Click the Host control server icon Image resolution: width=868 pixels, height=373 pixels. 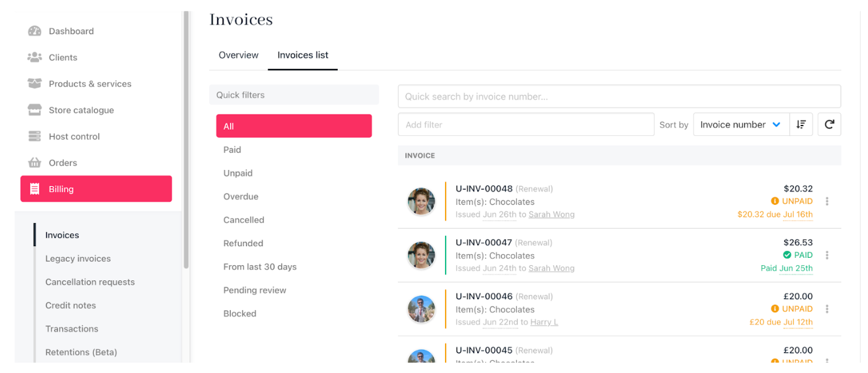[x=35, y=137]
